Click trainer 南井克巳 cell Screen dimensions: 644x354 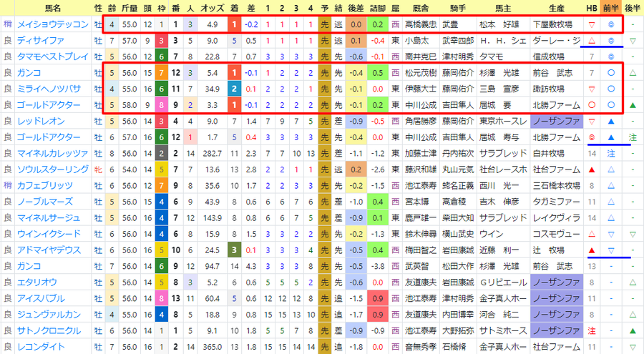pyautogui.click(x=421, y=56)
